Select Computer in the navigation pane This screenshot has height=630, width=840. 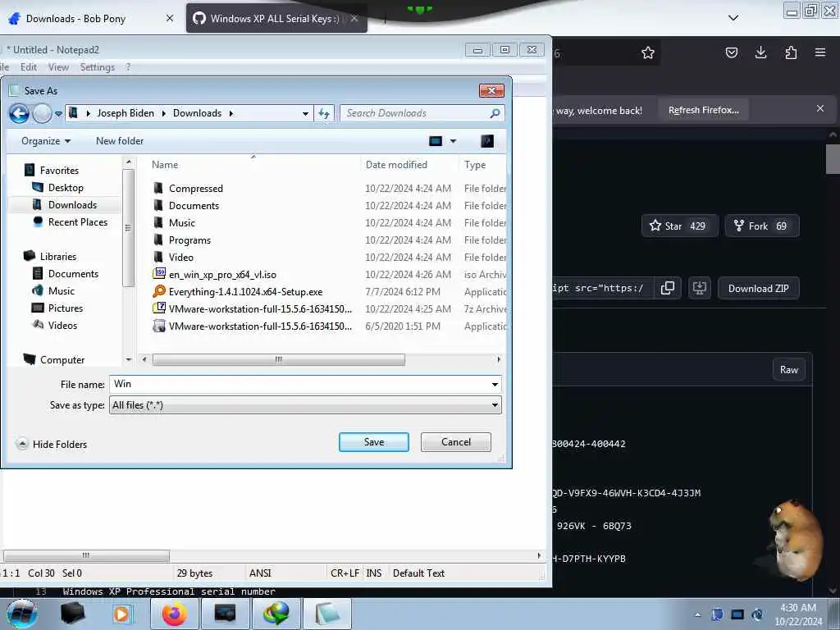tap(62, 359)
